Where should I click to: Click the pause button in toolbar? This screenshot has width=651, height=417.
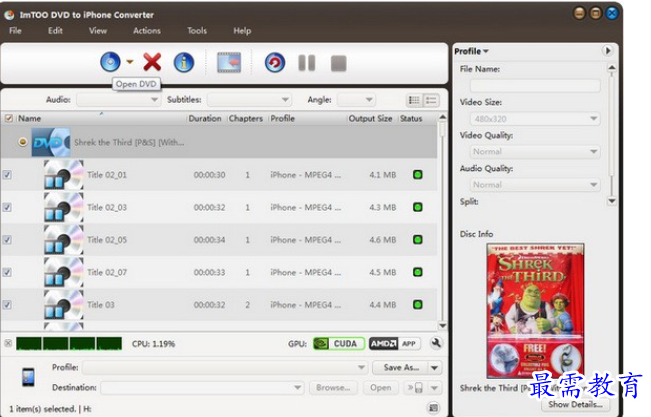307,63
